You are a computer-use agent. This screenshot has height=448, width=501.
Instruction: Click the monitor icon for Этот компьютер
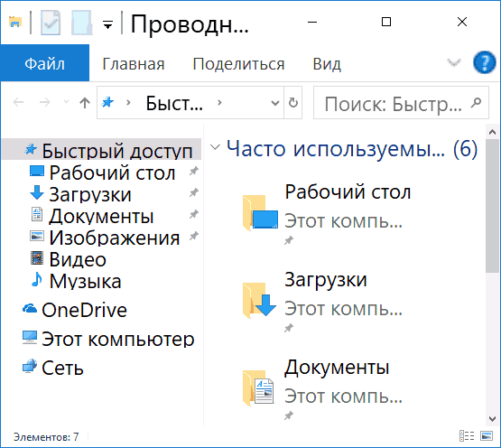coord(30,338)
